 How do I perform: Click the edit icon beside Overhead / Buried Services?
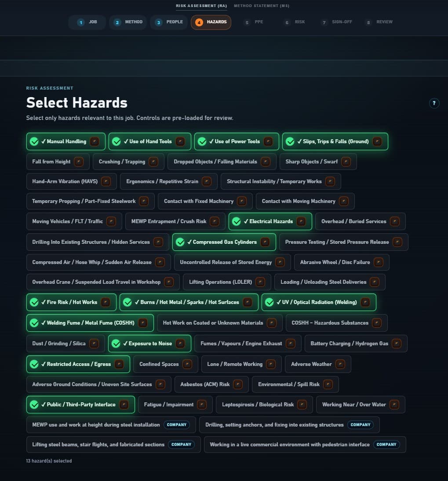(x=394, y=221)
